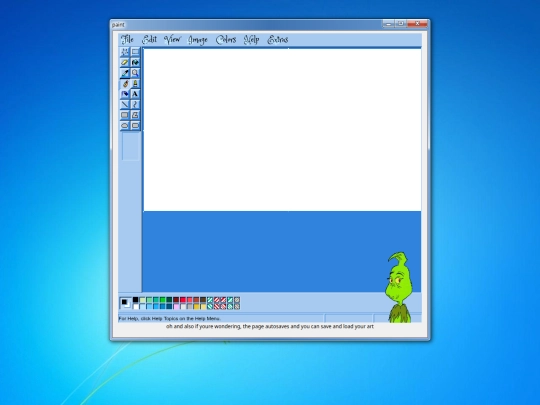Choose the Eraser tool
The width and height of the screenshot is (540, 405).
click(x=125, y=62)
